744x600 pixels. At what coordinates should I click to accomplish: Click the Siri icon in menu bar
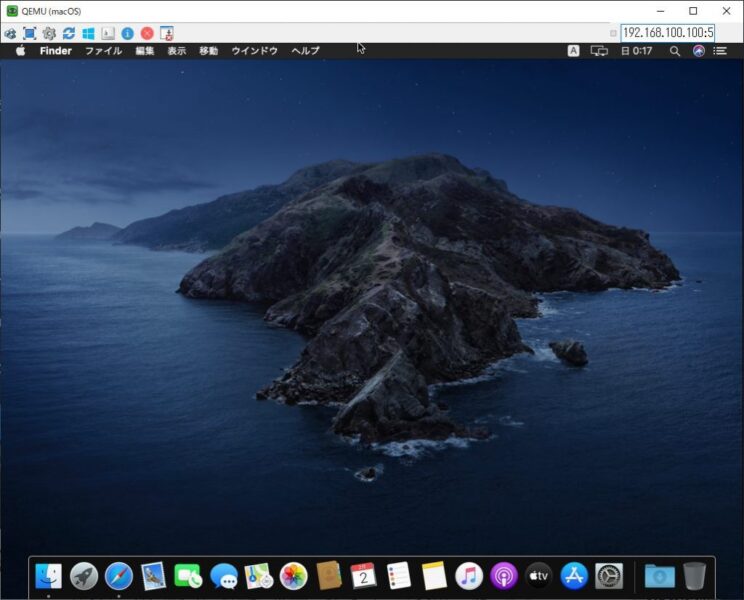point(698,51)
